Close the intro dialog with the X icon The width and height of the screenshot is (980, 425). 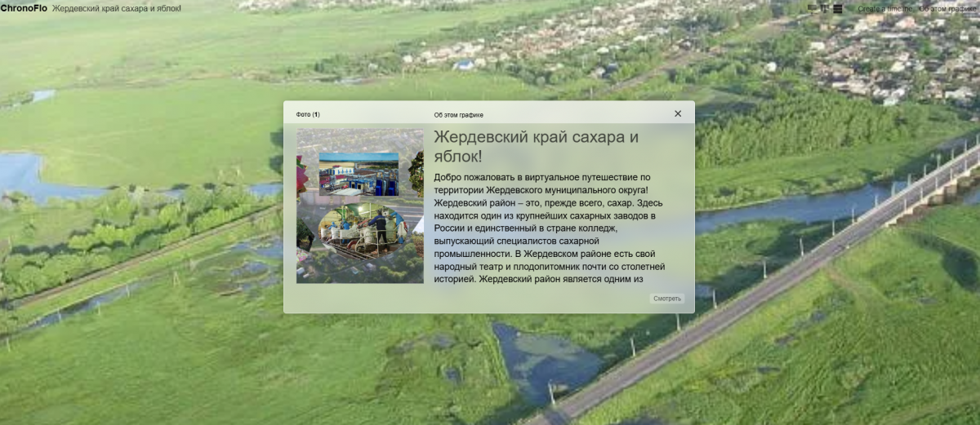(678, 113)
